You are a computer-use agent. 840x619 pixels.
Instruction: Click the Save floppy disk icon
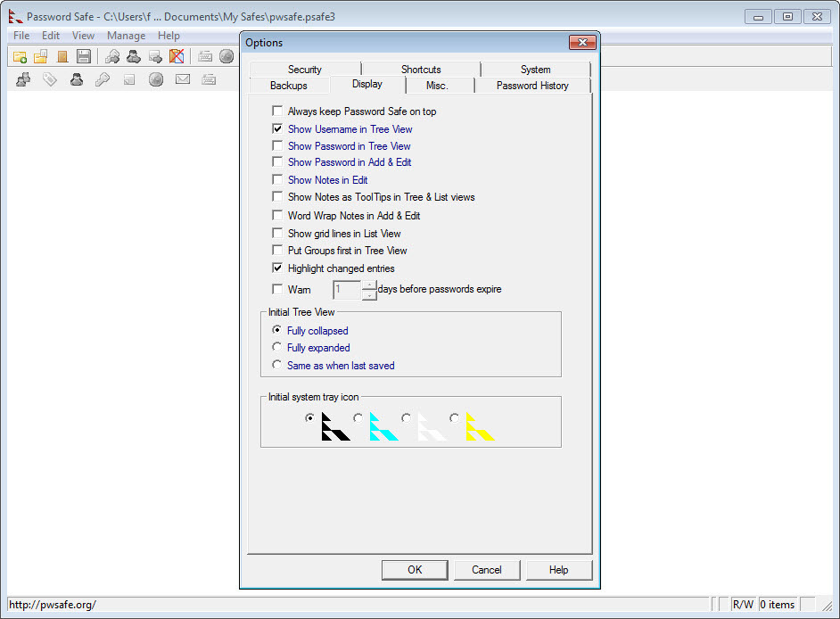click(x=84, y=56)
